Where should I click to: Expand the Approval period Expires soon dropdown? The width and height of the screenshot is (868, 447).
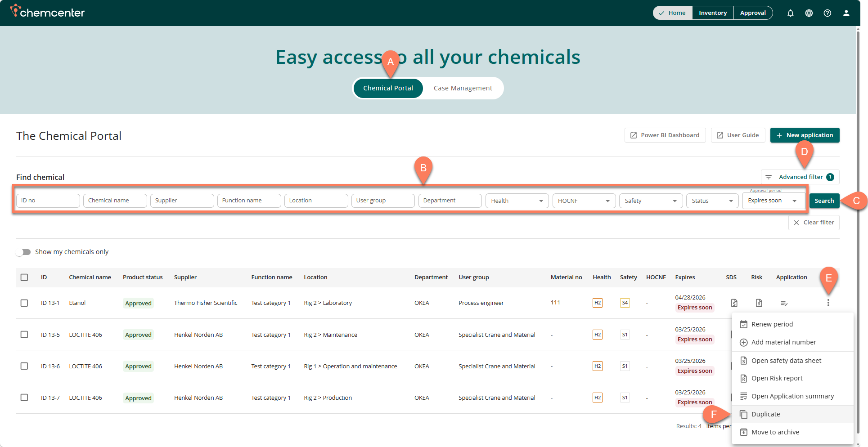click(773, 201)
